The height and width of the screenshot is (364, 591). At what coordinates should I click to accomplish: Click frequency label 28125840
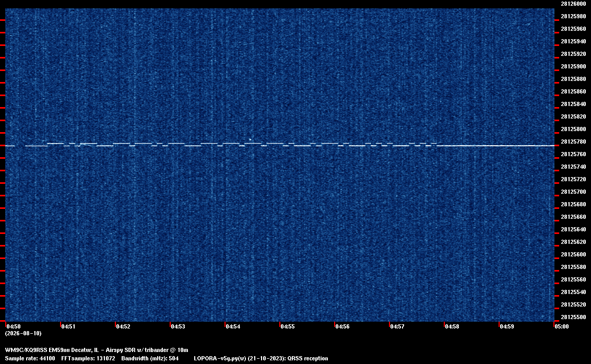point(573,104)
